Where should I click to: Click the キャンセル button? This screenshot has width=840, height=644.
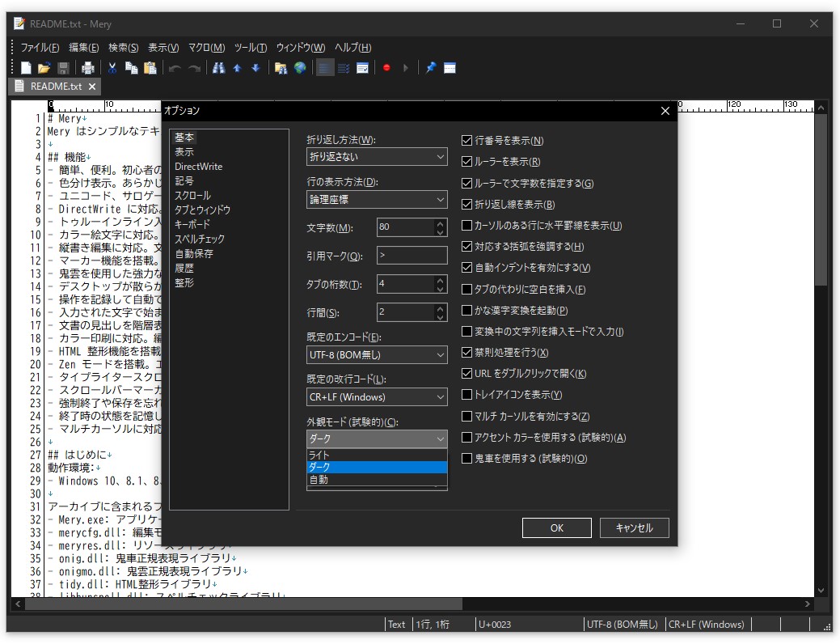click(635, 527)
